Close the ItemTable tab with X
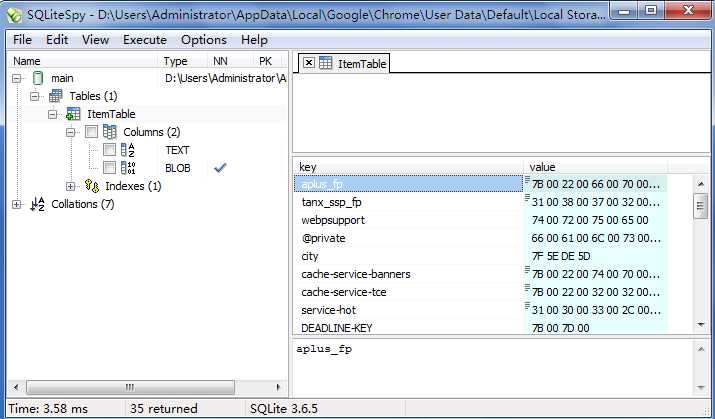715x419 pixels. pyautogui.click(x=309, y=63)
